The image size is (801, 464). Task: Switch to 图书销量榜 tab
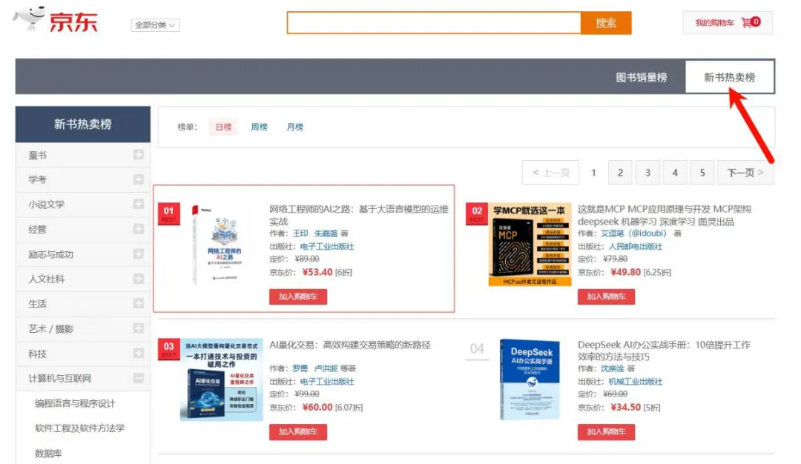641,77
